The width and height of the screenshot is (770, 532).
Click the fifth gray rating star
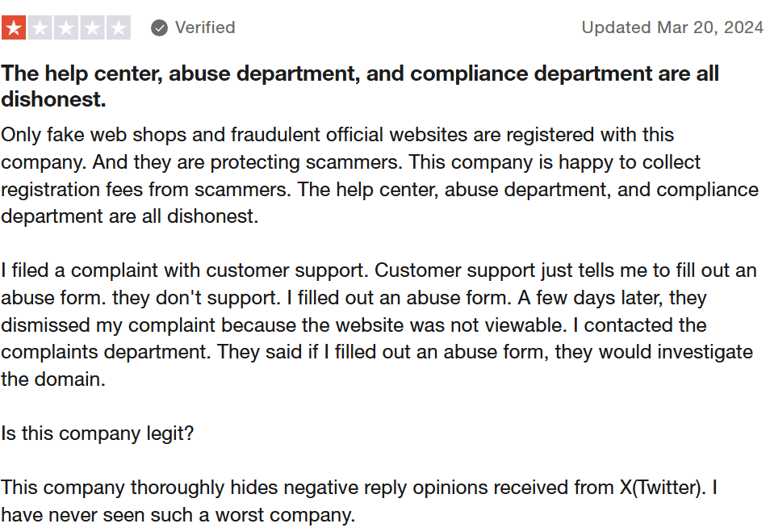click(x=118, y=28)
